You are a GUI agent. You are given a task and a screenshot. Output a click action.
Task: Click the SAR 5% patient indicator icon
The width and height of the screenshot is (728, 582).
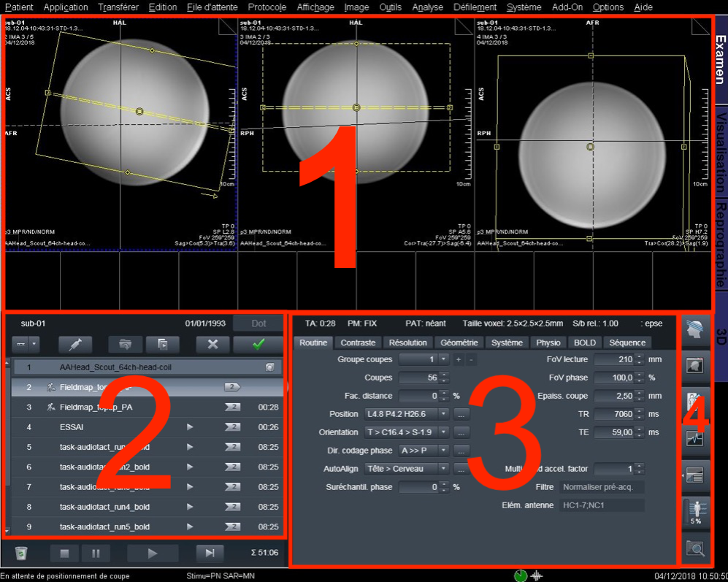(x=695, y=511)
